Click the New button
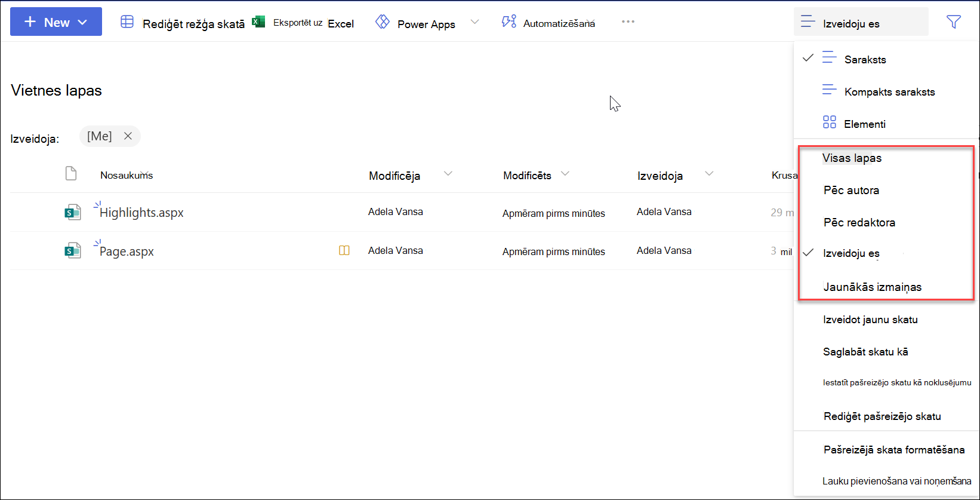 pyautogui.click(x=56, y=22)
